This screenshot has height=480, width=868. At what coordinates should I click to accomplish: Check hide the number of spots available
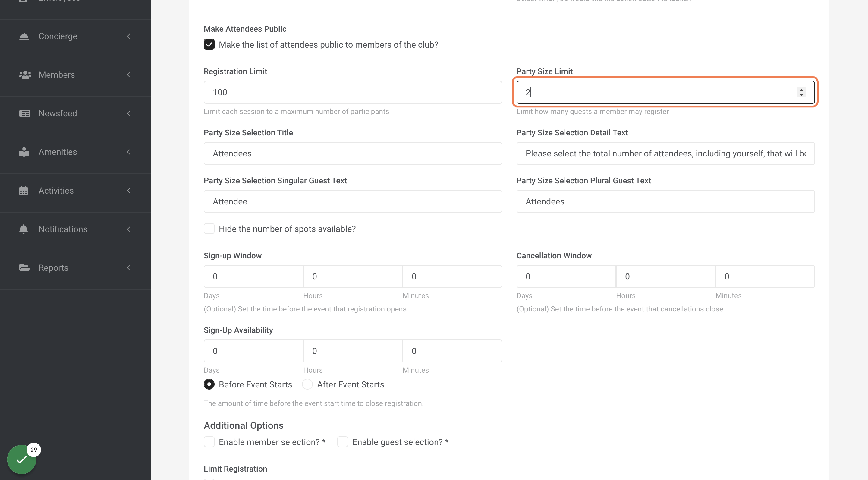[209, 229]
